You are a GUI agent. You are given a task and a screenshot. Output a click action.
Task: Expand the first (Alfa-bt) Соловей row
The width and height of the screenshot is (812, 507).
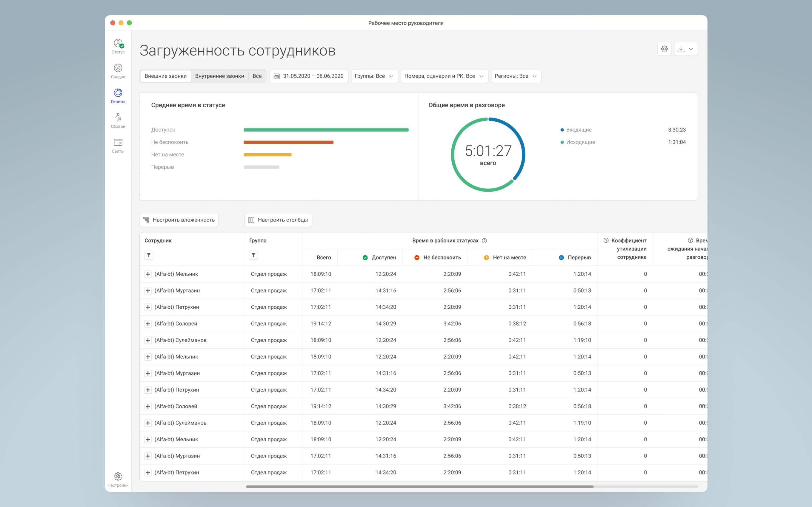(148, 324)
